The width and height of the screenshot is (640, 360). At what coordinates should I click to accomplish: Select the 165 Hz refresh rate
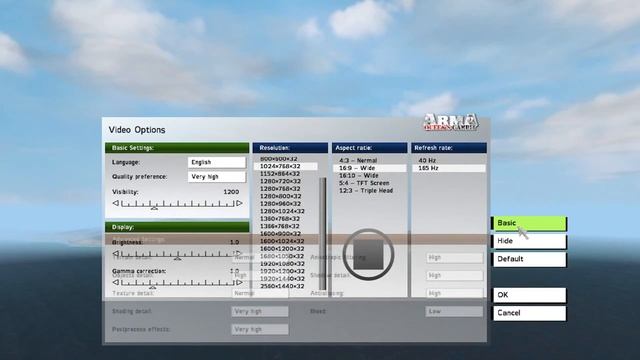[449, 168]
